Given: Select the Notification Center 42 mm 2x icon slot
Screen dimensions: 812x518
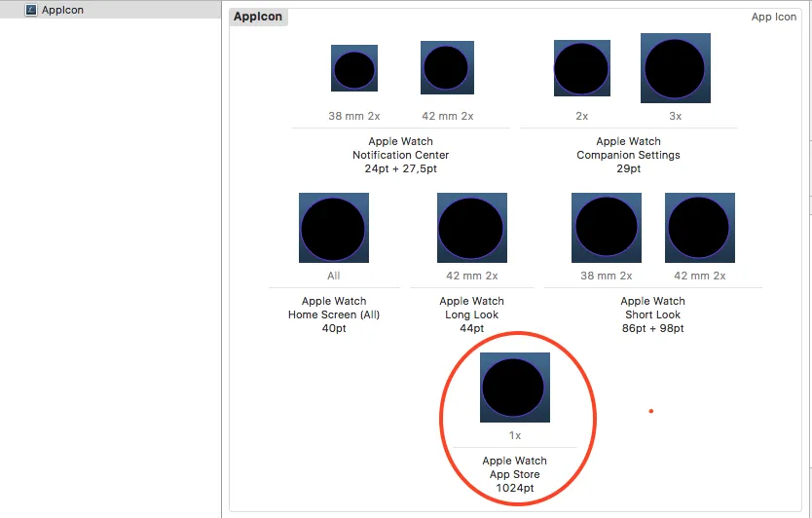Looking at the screenshot, I should point(447,68).
